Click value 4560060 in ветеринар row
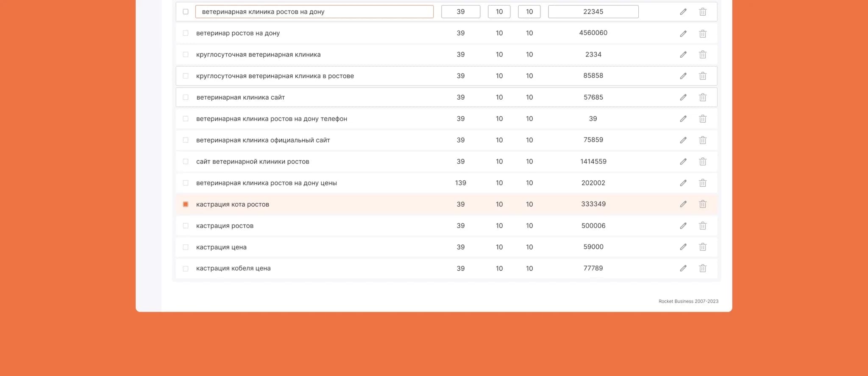 coord(593,33)
